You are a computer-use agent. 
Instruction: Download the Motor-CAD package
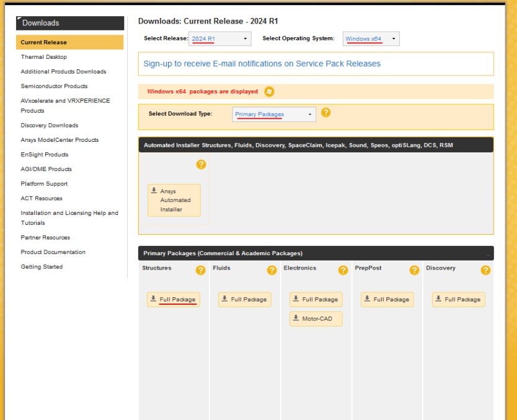316,319
